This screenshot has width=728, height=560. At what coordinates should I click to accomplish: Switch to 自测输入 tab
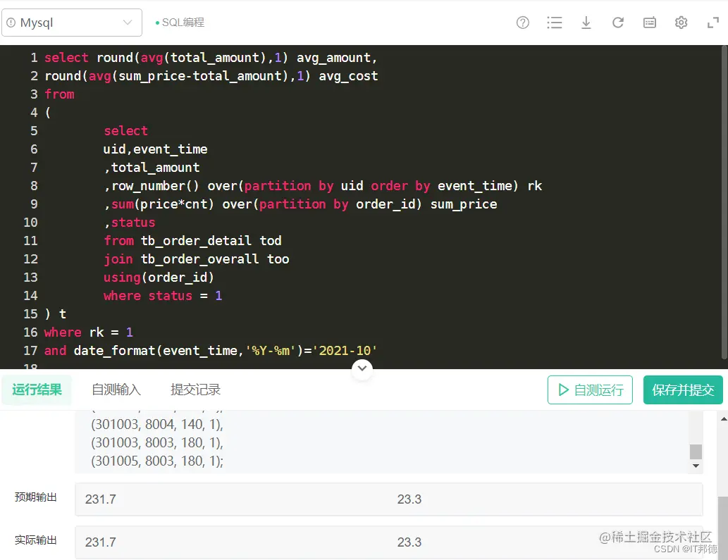click(116, 390)
